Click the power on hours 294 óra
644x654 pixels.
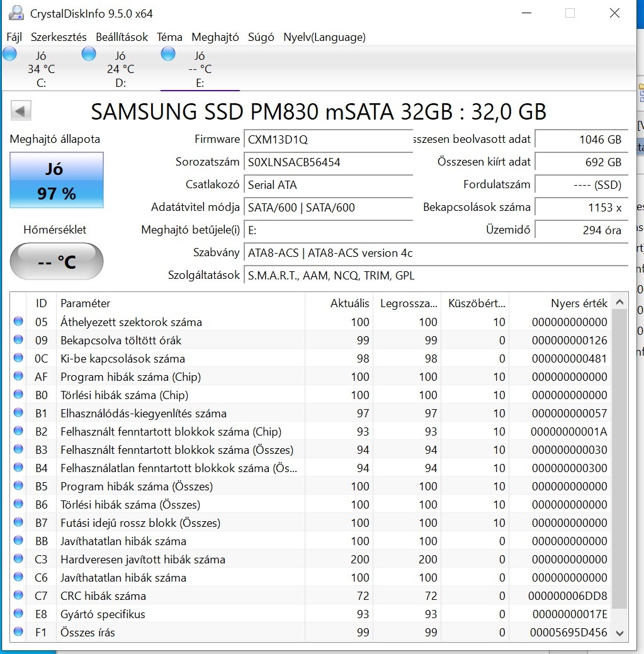pyautogui.click(x=582, y=230)
